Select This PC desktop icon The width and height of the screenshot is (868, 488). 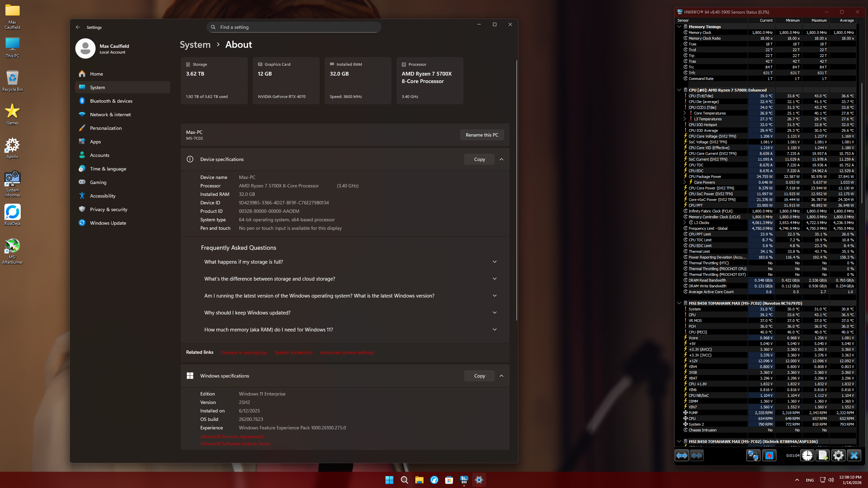13,47
